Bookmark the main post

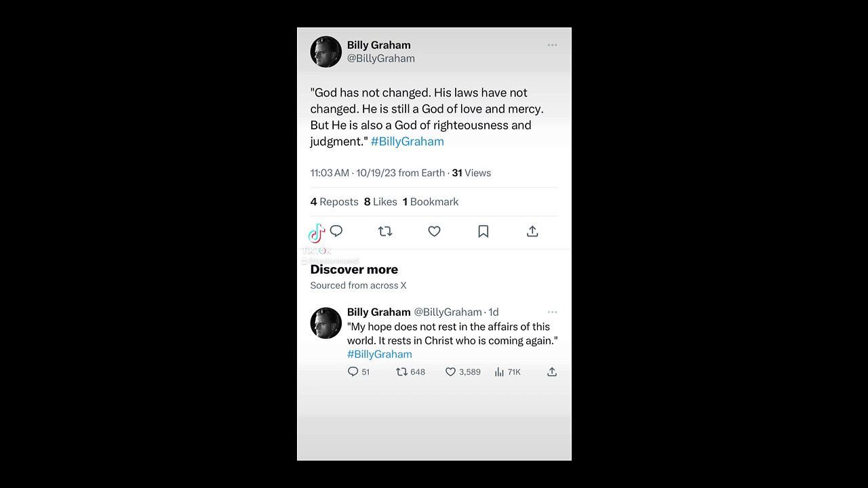point(484,231)
